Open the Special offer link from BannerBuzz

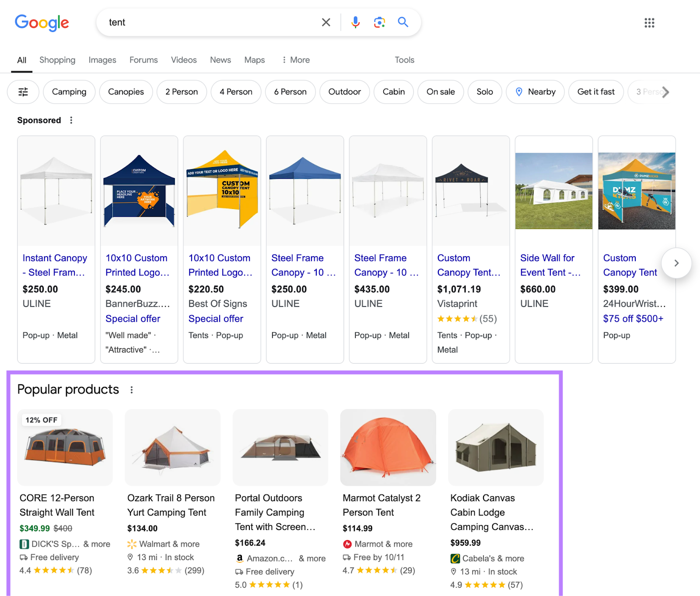click(x=132, y=319)
